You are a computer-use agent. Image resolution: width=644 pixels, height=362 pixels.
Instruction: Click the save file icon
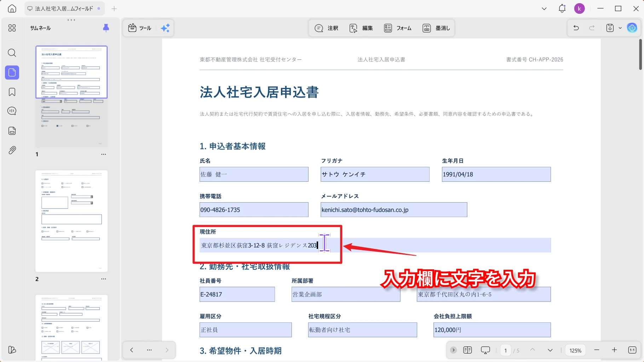point(610,28)
